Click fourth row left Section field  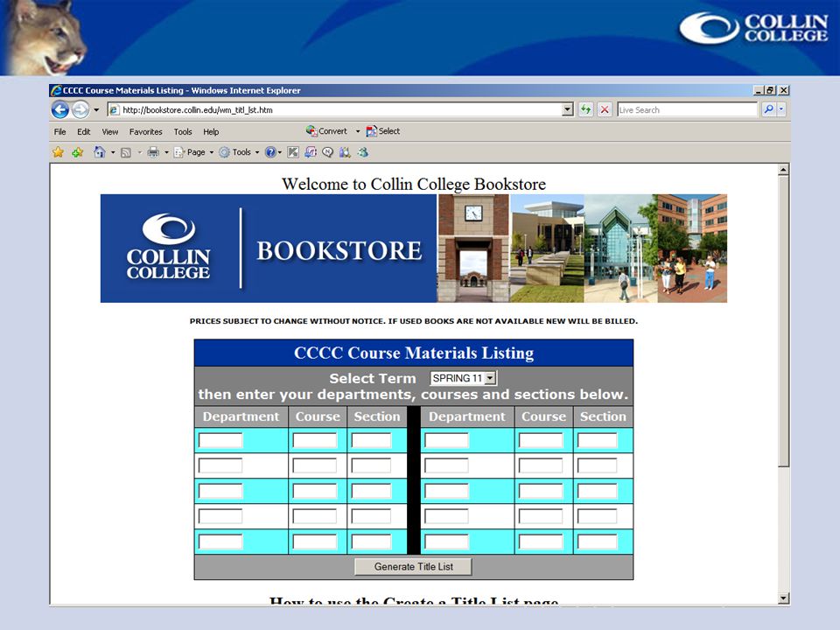(371, 516)
